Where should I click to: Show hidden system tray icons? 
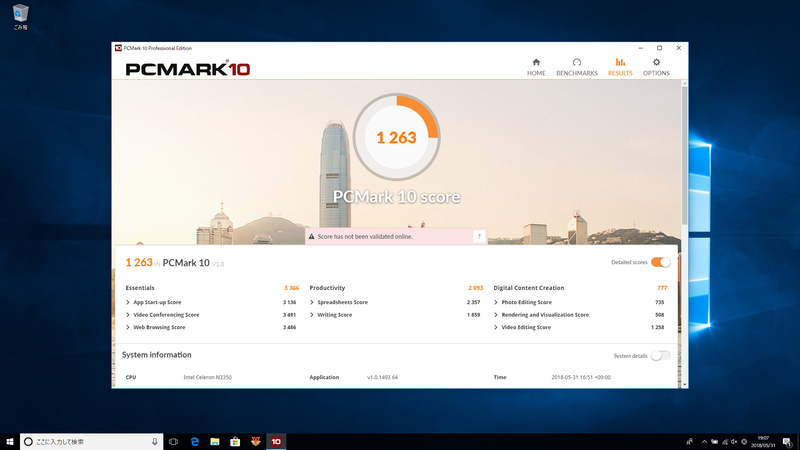click(704, 442)
